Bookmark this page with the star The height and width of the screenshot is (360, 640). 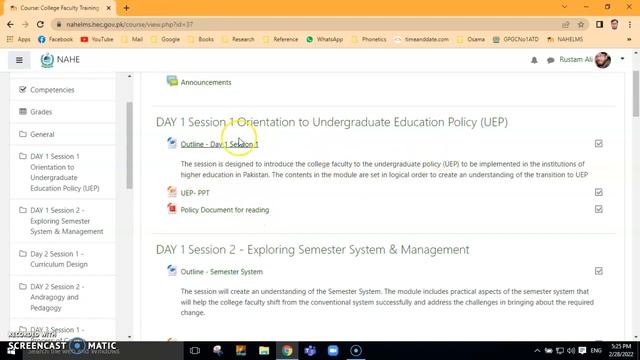point(581,24)
